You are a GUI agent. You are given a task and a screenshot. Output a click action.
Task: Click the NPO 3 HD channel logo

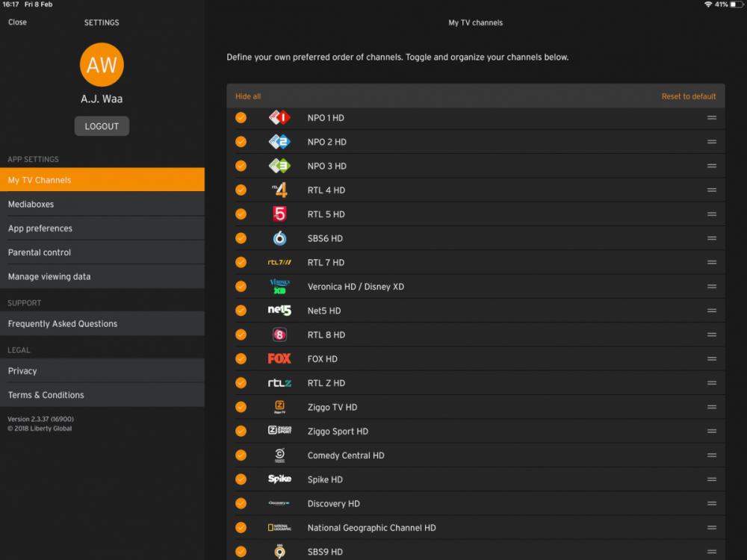[279, 166]
